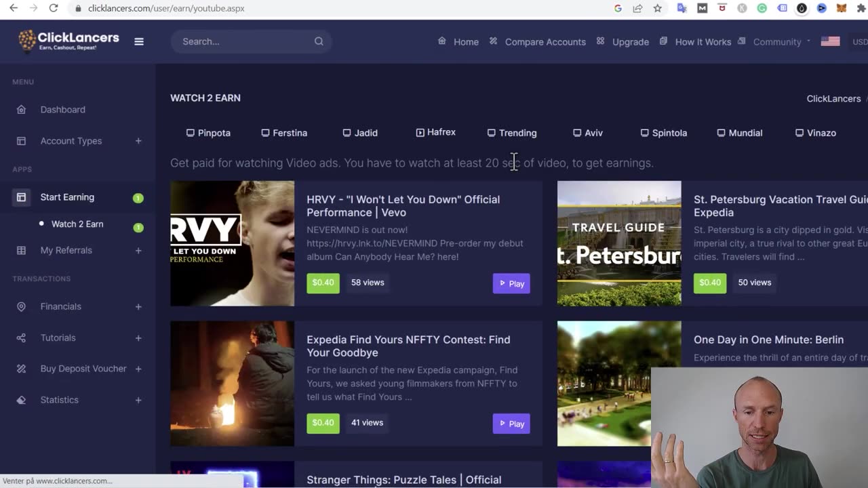Viewport: 868px width, 488px height.
Task: Click the search magnifier icon
Action: coord(319,41)
